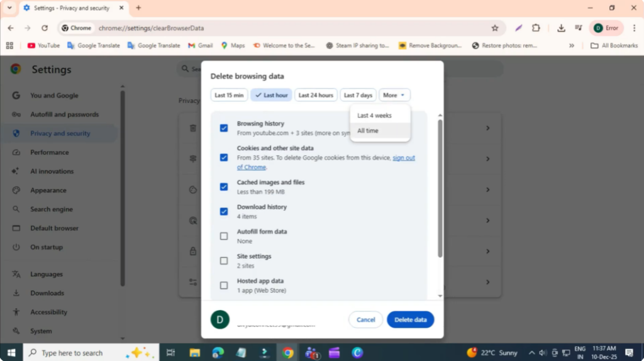This screenshot has width=644, height=361.
Task: Uncheck Cached images and files
Action: click(224, 187)
